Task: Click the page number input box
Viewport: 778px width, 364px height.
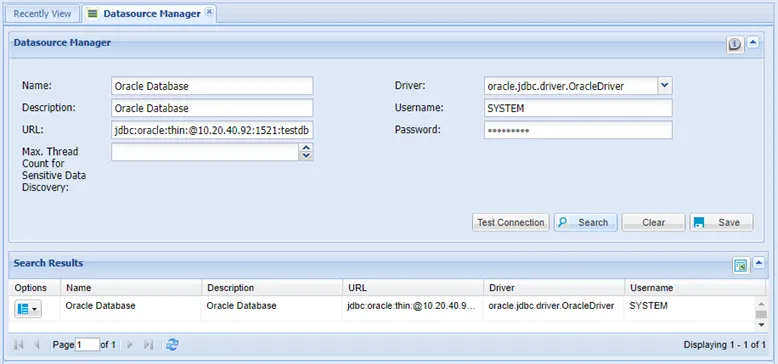Action: 87,345
